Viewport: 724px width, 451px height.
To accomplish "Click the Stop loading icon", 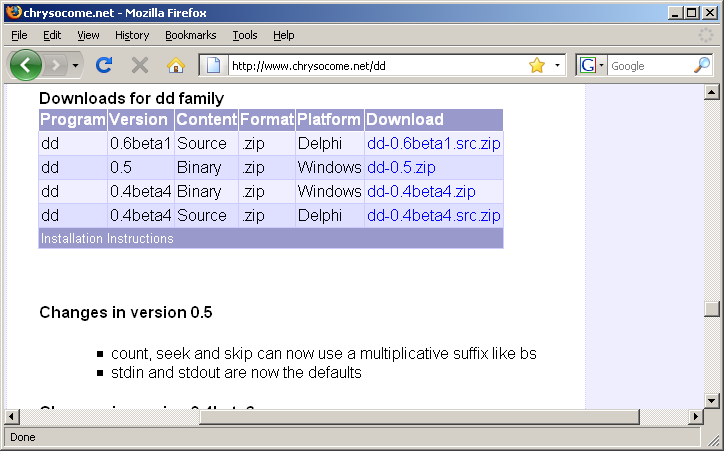I will [x=140, y=65].
